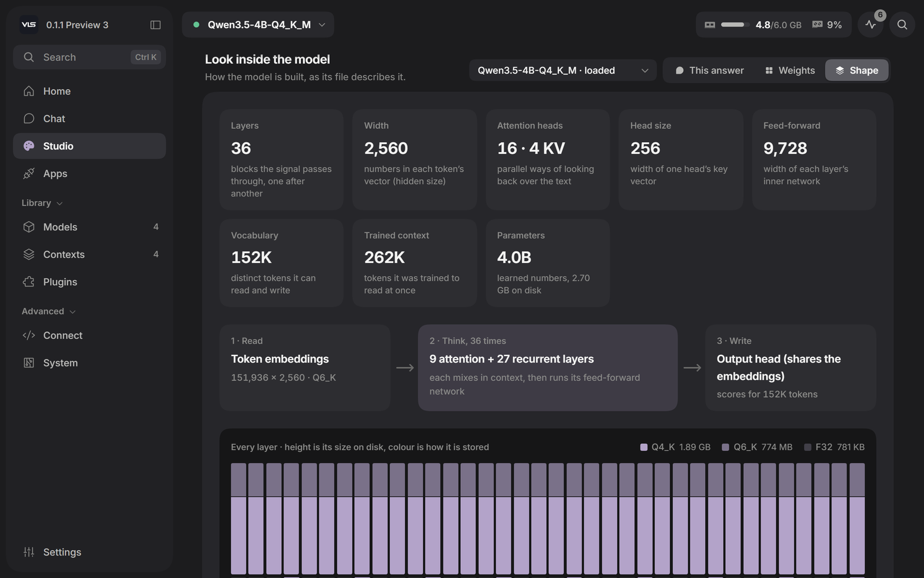Screen dimensions: 924x578
Task: Click the '16 · 4 KV' attention heads value
Action: (x=531, y=149)
